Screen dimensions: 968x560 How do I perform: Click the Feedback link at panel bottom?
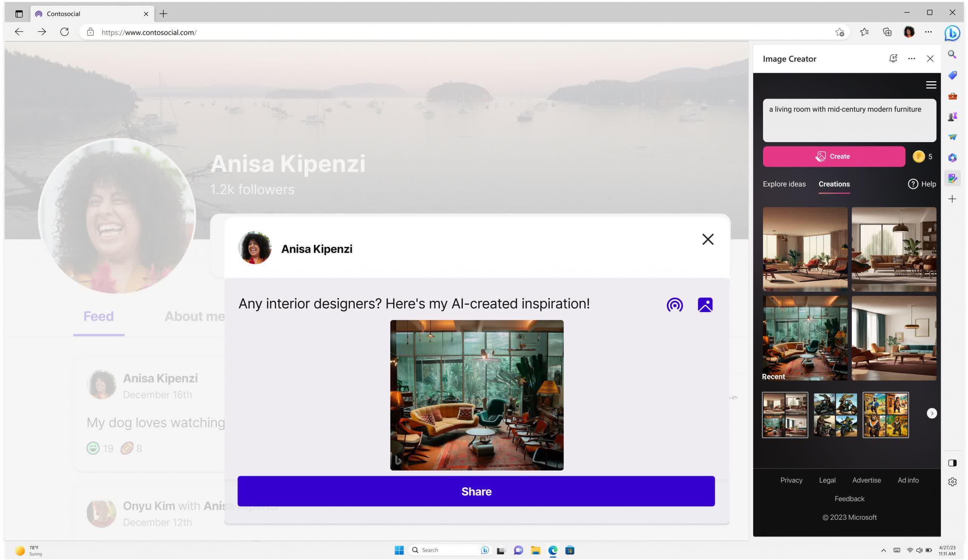(x=849, y=499)
